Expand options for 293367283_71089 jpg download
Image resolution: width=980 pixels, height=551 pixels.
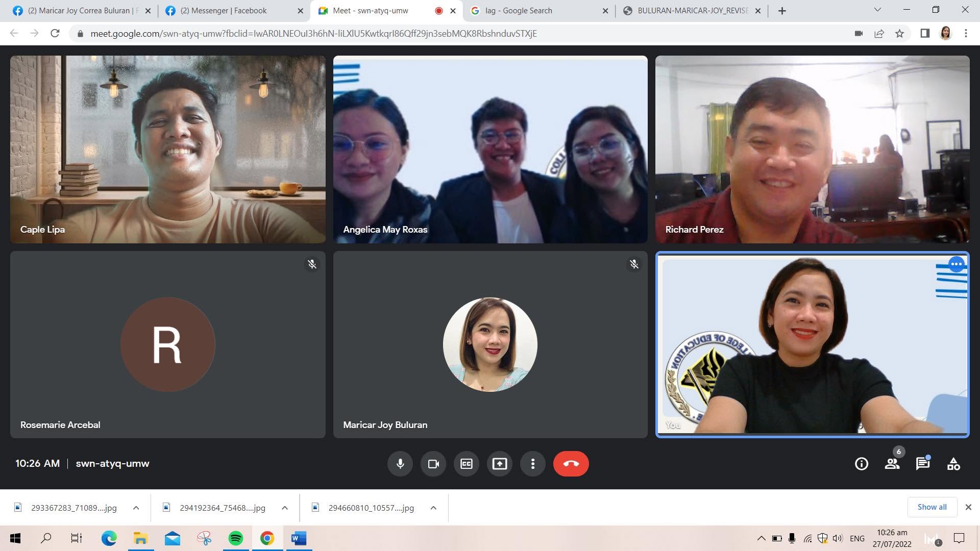(136, 508)
